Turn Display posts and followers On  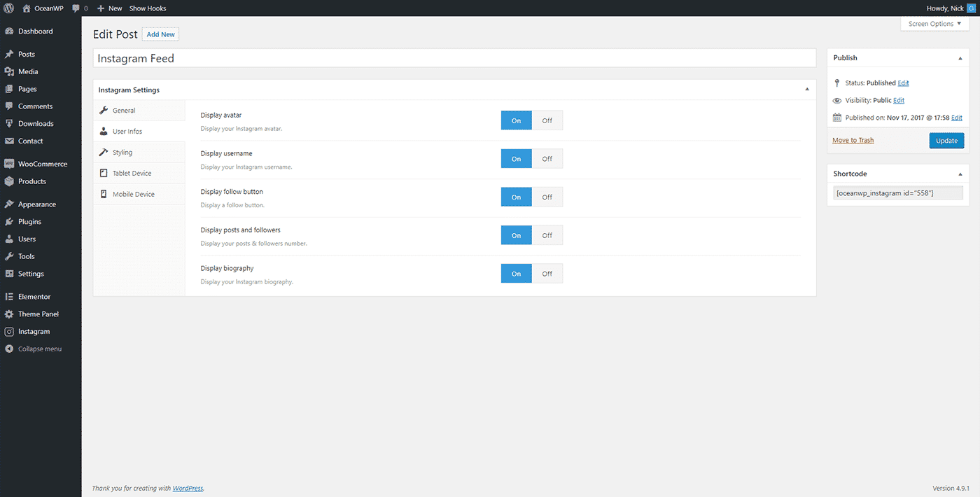[516, 235]
